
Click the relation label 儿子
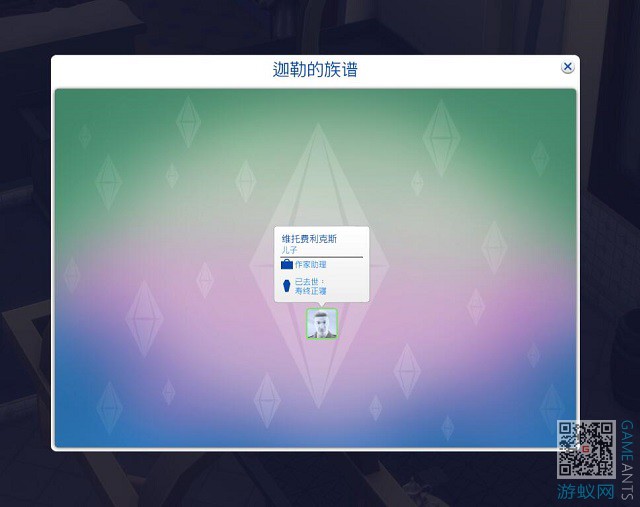(289, 250)
